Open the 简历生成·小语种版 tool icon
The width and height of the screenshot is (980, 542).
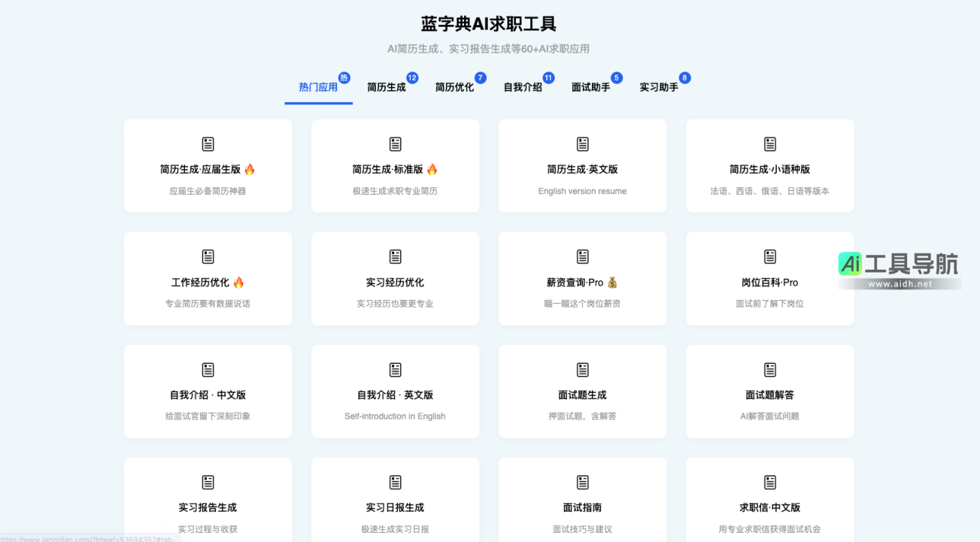point(769,143)
